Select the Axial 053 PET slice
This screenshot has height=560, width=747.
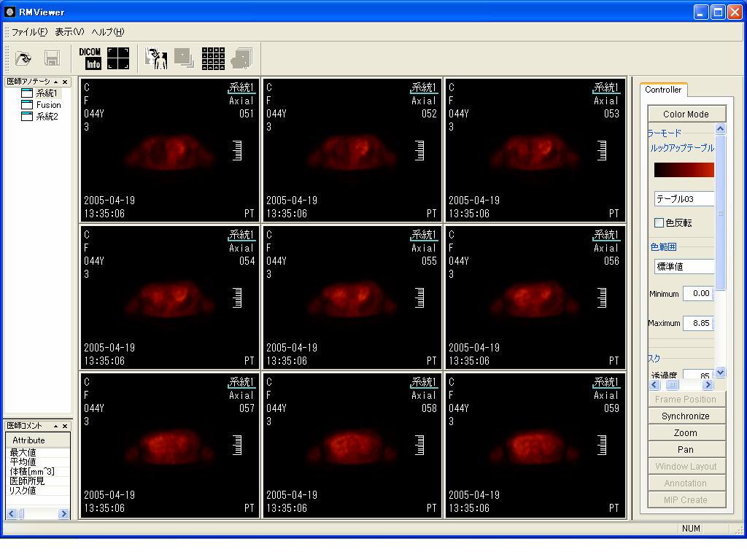point(535,150)
